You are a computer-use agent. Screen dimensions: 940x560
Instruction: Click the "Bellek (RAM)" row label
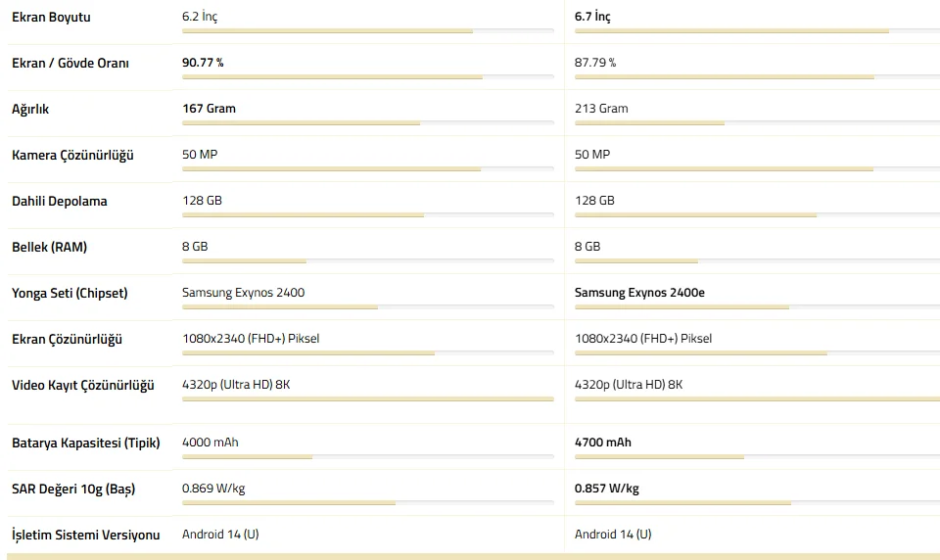pos(49,248)
